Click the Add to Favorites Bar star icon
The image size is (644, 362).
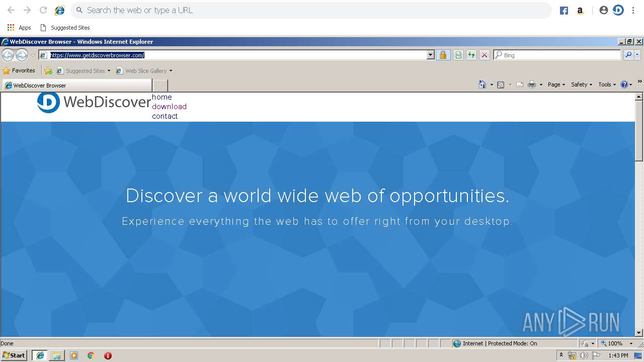coord(48,71)
